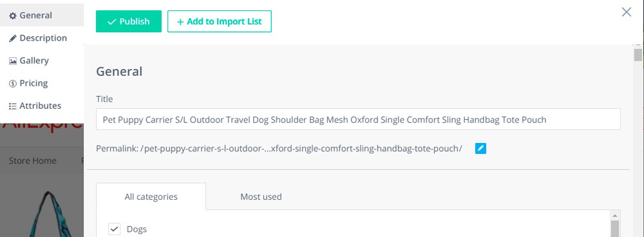Switch to the Most used tab
This screenshot has height=237, width=644.
(x=261, y=196)
